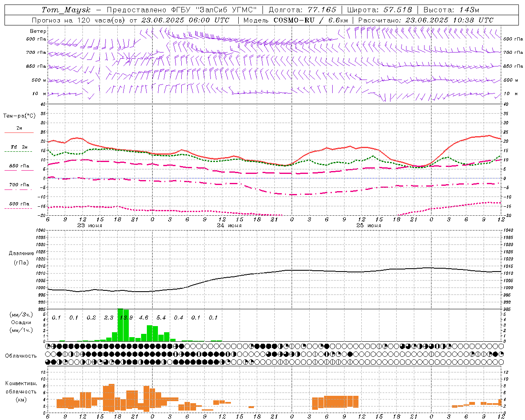Click the 13.9 precipitation total value
This screenshot has height=420, width=525.
tap(126, 317)
